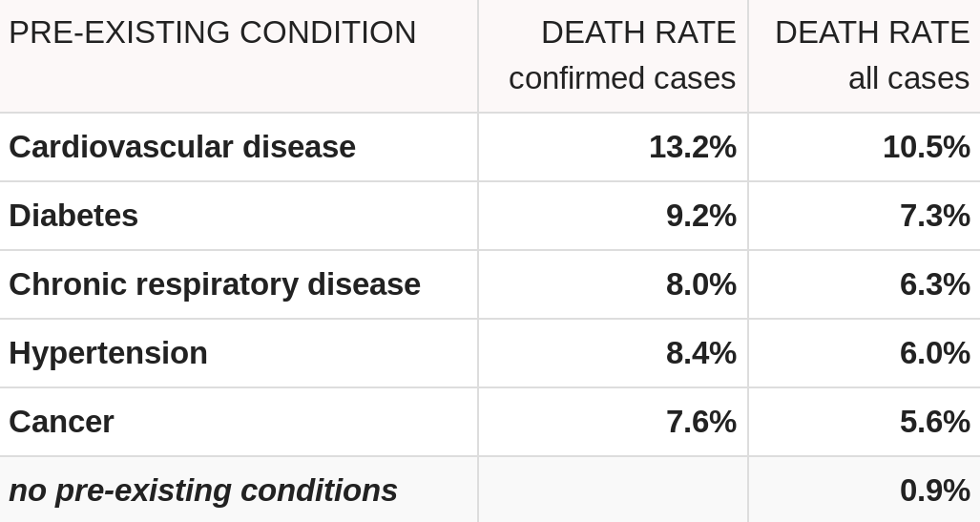
Task: Select the 8.0% confirmed cases value
Action: coord(700,284)
